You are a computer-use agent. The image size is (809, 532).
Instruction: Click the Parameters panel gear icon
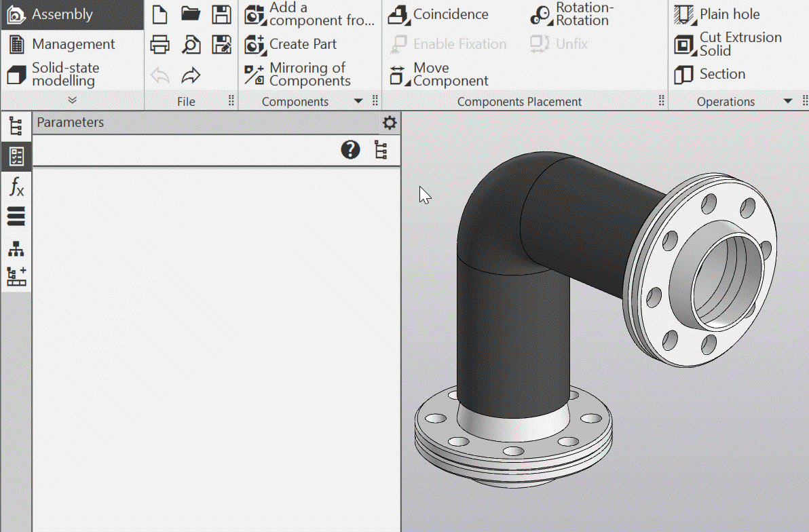click(x=389, y=123)
